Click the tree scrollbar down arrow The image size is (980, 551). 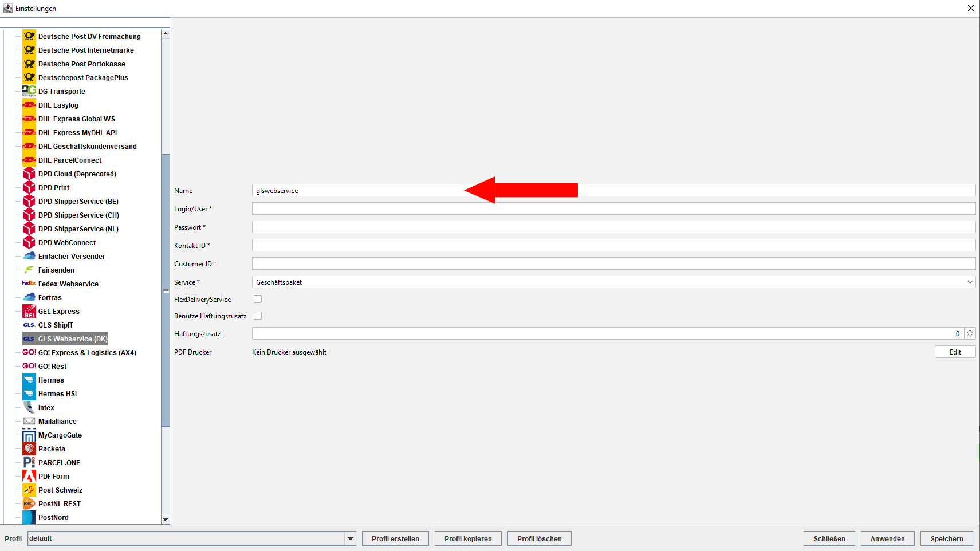pyautogui.click(x=166, y=519)
